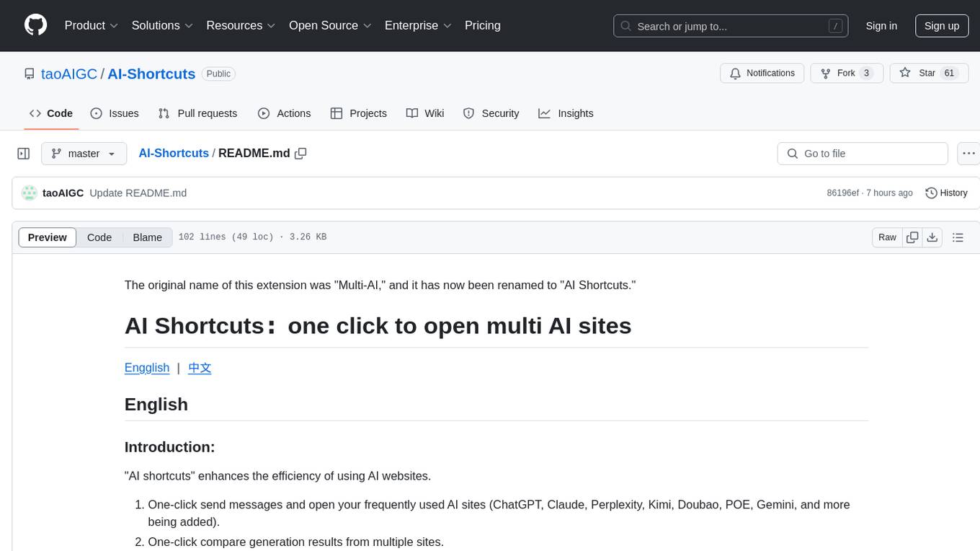Open the document outline icon
Screen dimensions: 980x551
958,237
